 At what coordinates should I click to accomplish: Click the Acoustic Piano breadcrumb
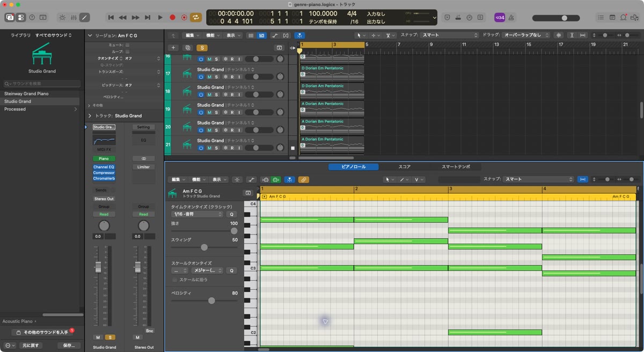[17, 321]
